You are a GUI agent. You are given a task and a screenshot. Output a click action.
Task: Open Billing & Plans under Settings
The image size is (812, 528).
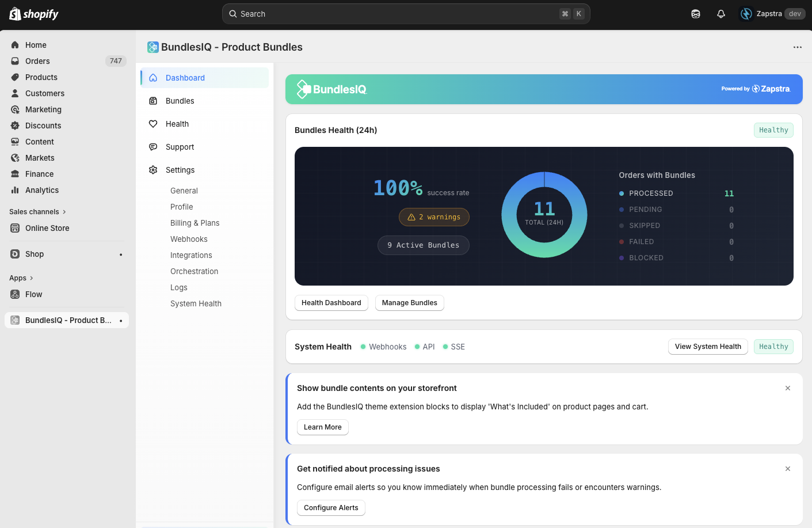[195, 223]
